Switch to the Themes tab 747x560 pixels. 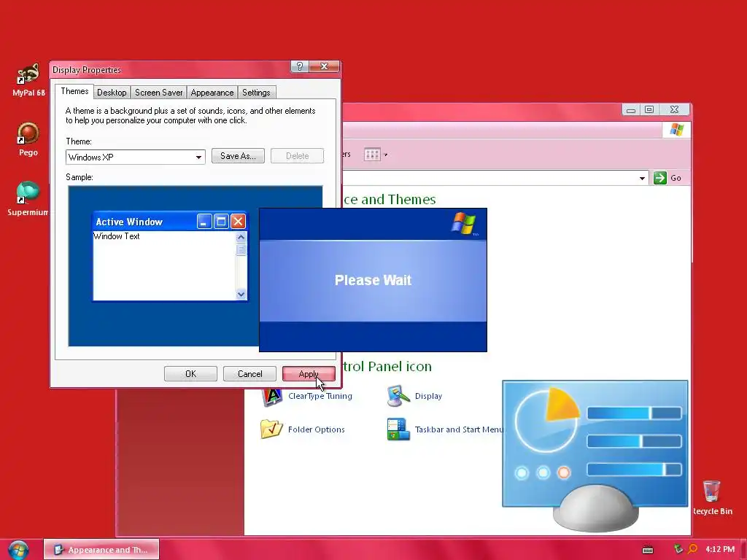point(74,91)
